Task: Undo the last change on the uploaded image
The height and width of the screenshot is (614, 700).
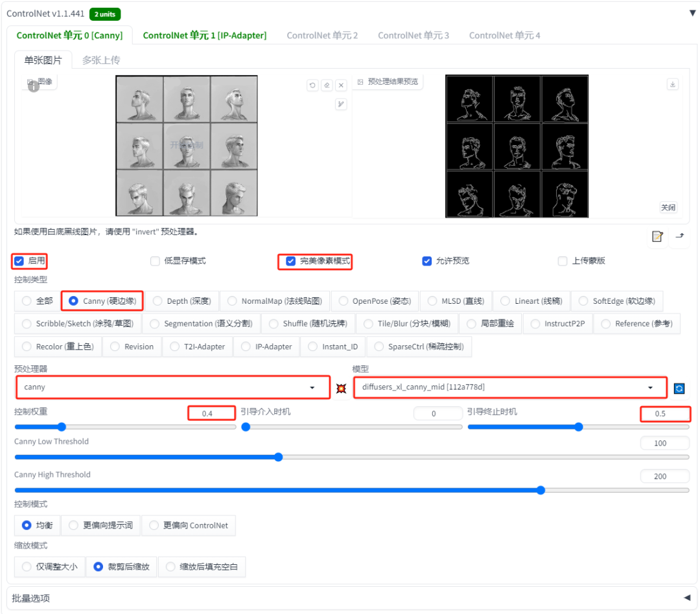Action: [x=312, y=85]
